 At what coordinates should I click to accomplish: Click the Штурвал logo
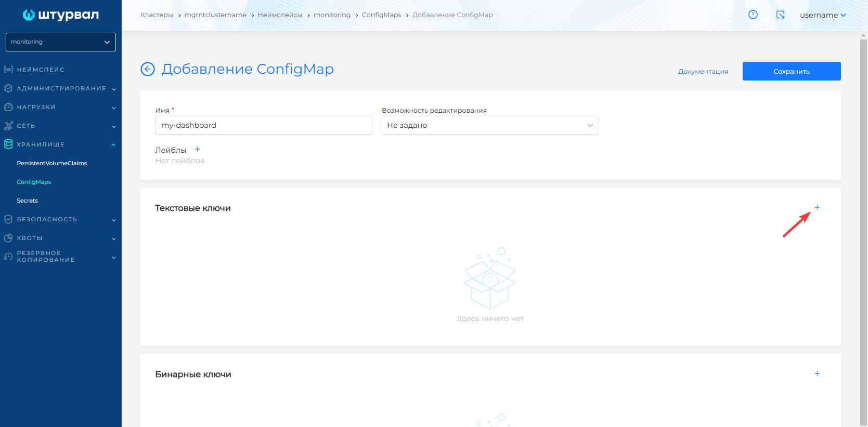[61, 15]
